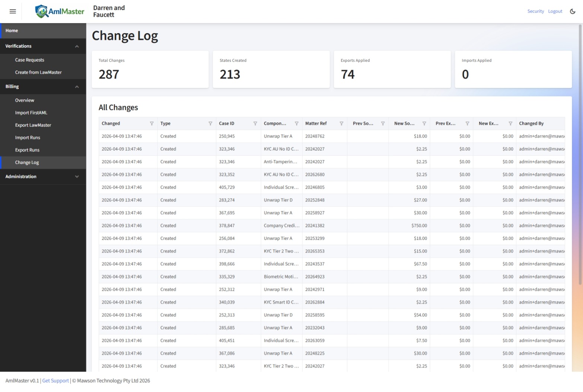Open the Get Support link
This screenshot has height=392, width=583.
(x=55, y=380)
